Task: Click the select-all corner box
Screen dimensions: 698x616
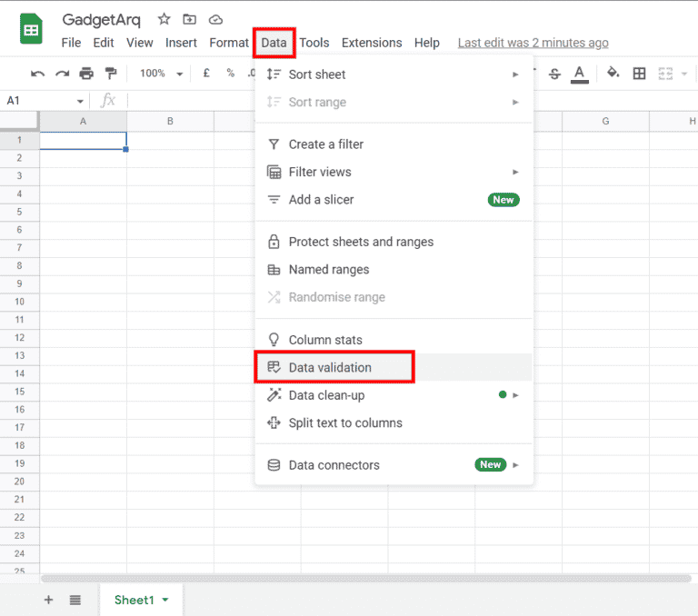Action: tap(19, 121)
